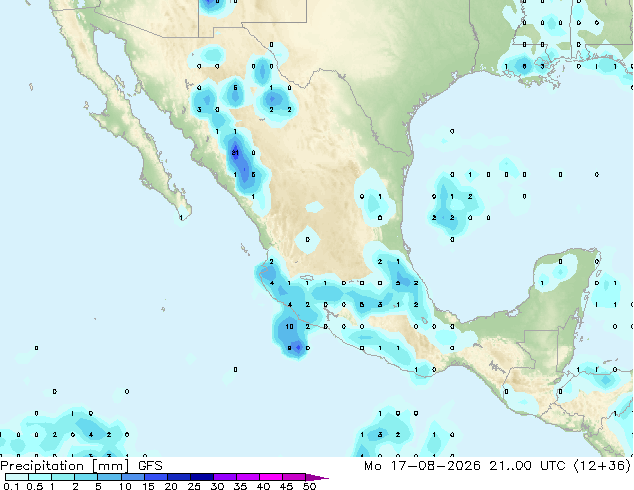
Task: Click the '45' legend scale label
Action: pos(286,486)
